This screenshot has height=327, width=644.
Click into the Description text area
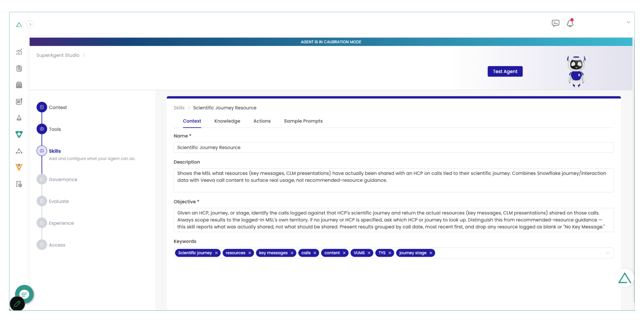393,180
